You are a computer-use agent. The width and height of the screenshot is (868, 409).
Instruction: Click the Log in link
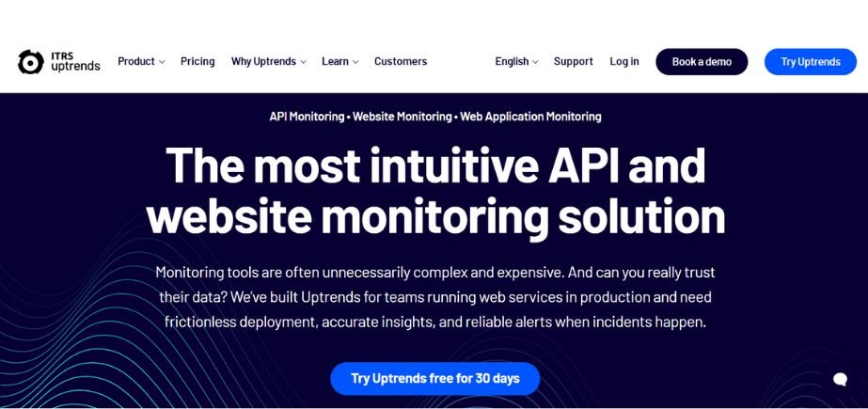pos(624,61)
